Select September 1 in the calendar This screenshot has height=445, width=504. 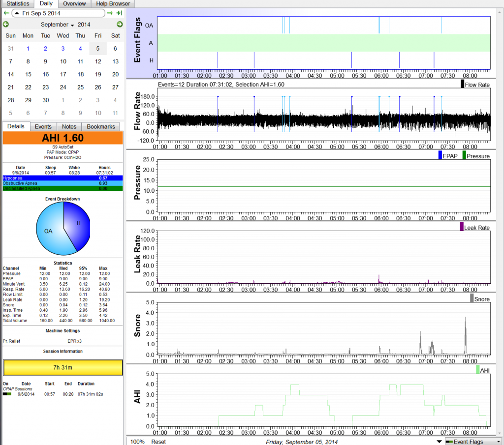pos(28,49)
